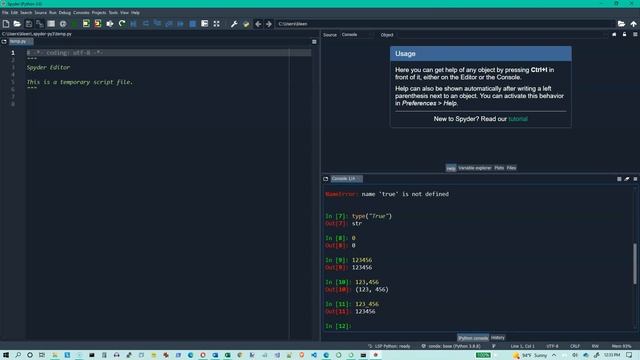The image size is (640, 360).
Task: Run selection or current line icon
Action: tap(110, 24)
